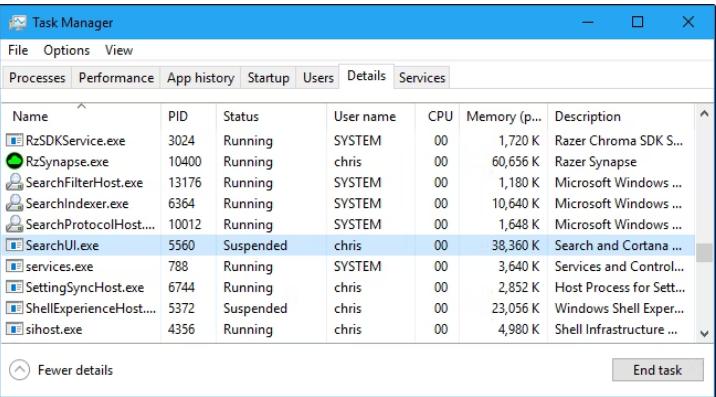Sort by the CPU column header
Viewport: 716px width, 397px height.
[x=437, y=116]
